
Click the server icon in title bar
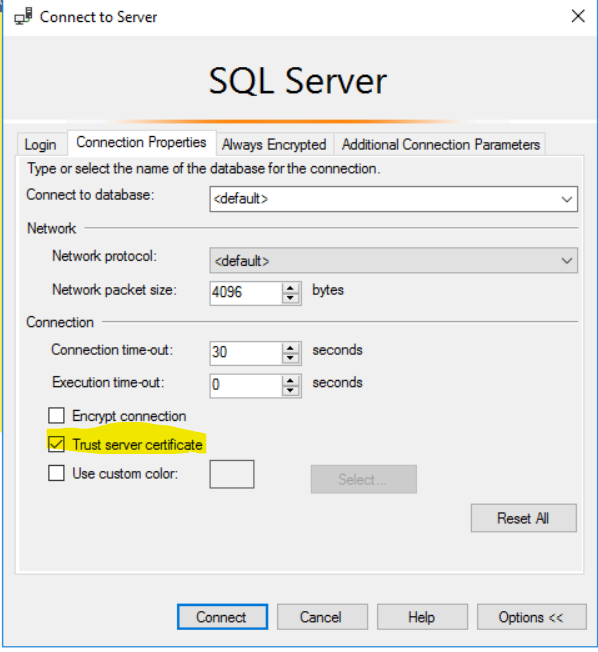23,17
